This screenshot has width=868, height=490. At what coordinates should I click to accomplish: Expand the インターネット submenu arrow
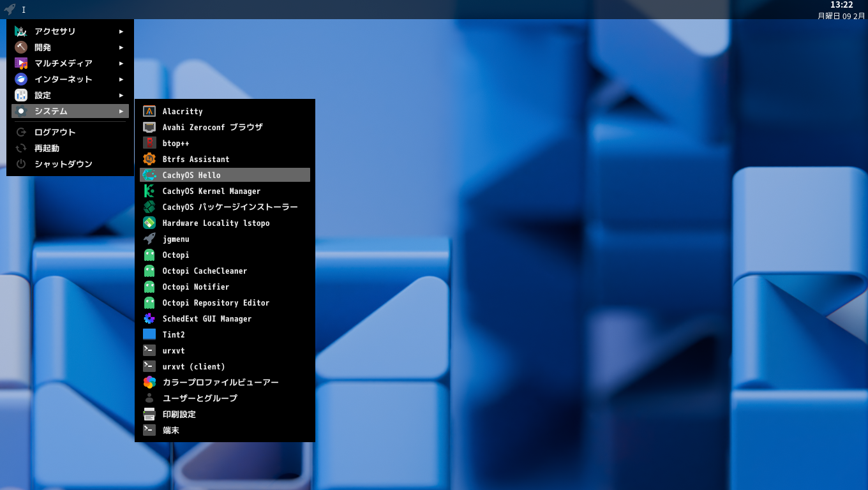tap(121, 79)
